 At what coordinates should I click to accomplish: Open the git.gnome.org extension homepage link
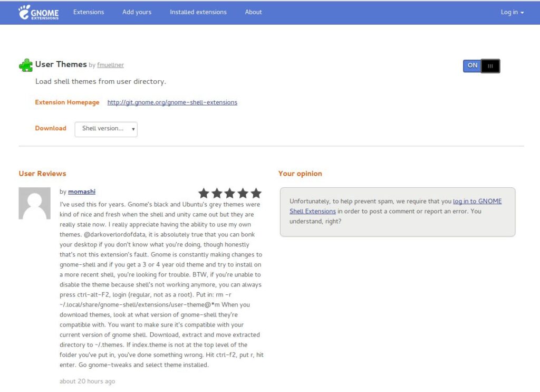click(x=172, y=102)
